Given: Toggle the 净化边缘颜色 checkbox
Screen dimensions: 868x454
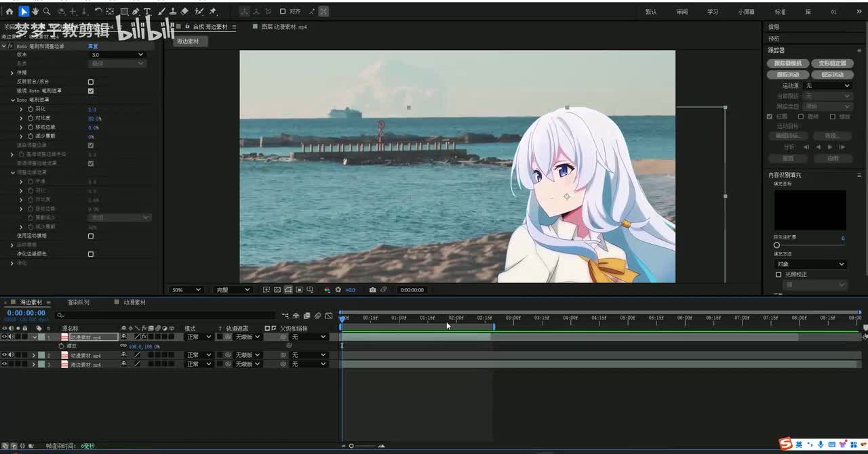Looking at the screenshot, I should (x=91, y=254).
